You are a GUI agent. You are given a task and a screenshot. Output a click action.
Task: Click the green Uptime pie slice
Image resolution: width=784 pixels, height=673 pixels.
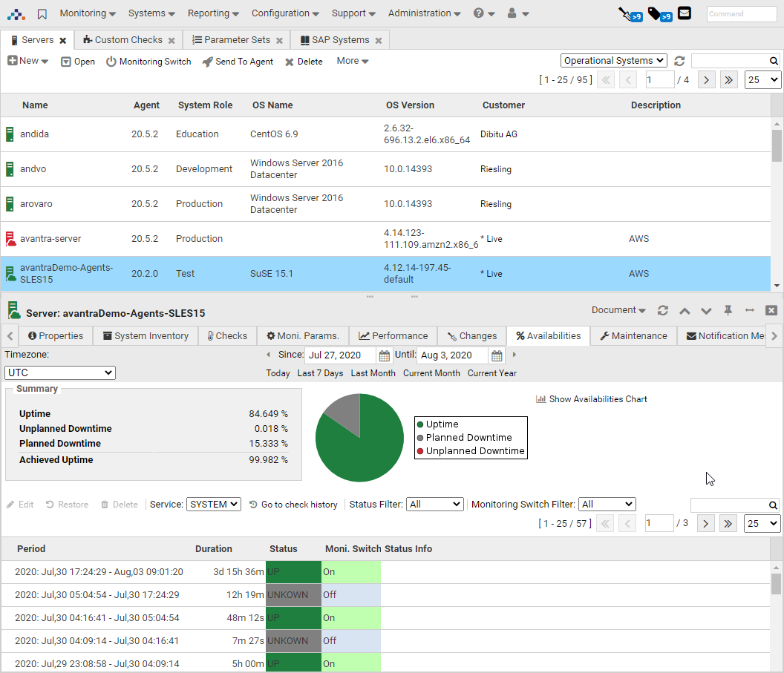pyautogui.click(x=356, y=449)
